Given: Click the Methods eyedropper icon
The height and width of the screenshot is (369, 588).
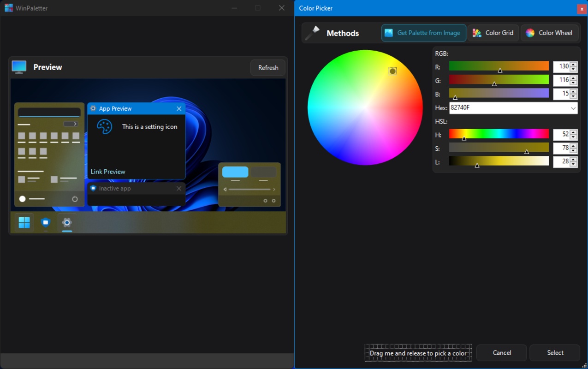Looking at the screenshot, I should pos(312,33).
